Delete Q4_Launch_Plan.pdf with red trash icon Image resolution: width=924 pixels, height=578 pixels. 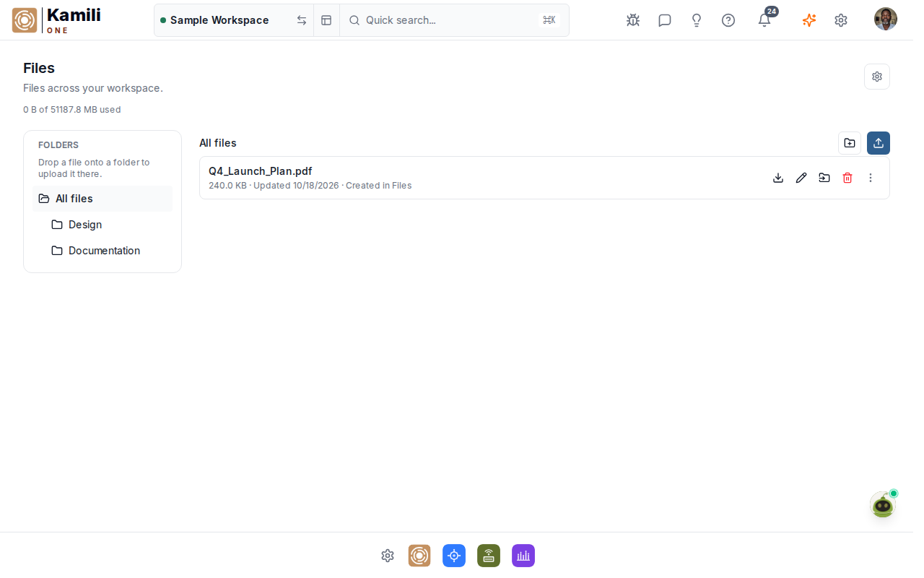[x=847, y=178]
